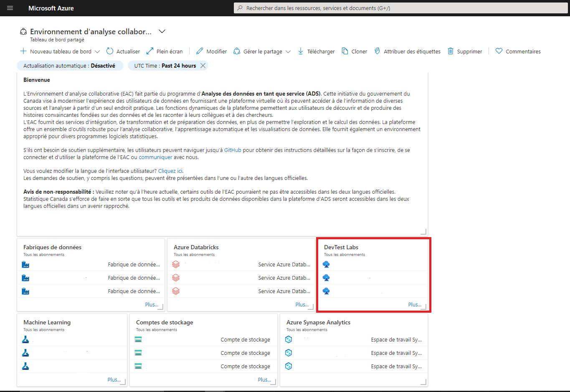This screenshot has height=392, width=570.
Task: Grab the welcome tile's corner resize handle
Action: [x=423, y=232]
